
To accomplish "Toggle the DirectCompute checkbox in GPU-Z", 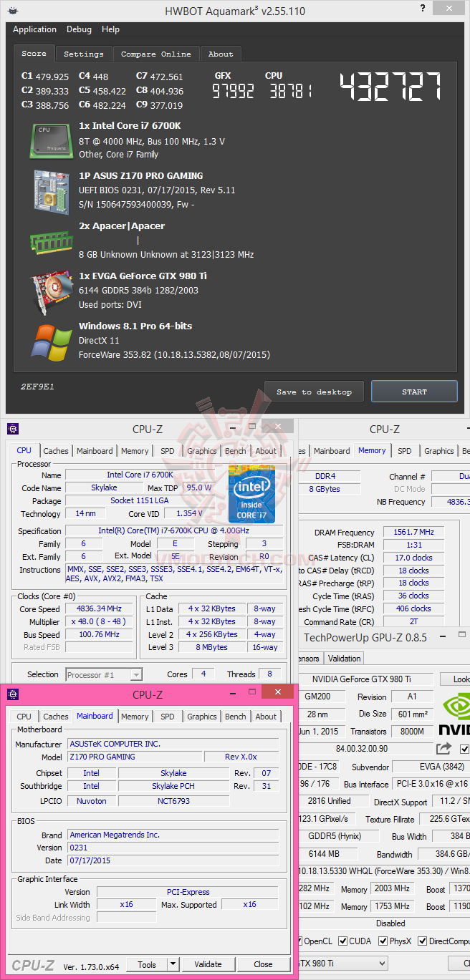I will pyautogui.click(x=423, y=941).
